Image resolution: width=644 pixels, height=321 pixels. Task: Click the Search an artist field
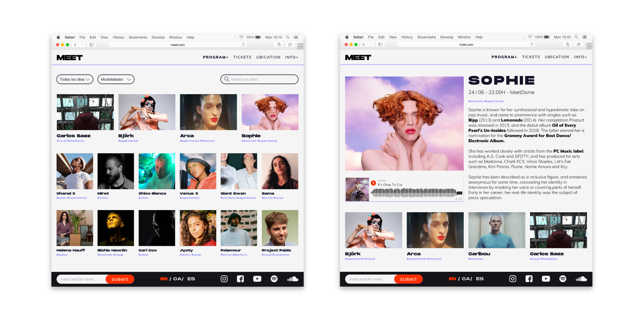(260, 79)
